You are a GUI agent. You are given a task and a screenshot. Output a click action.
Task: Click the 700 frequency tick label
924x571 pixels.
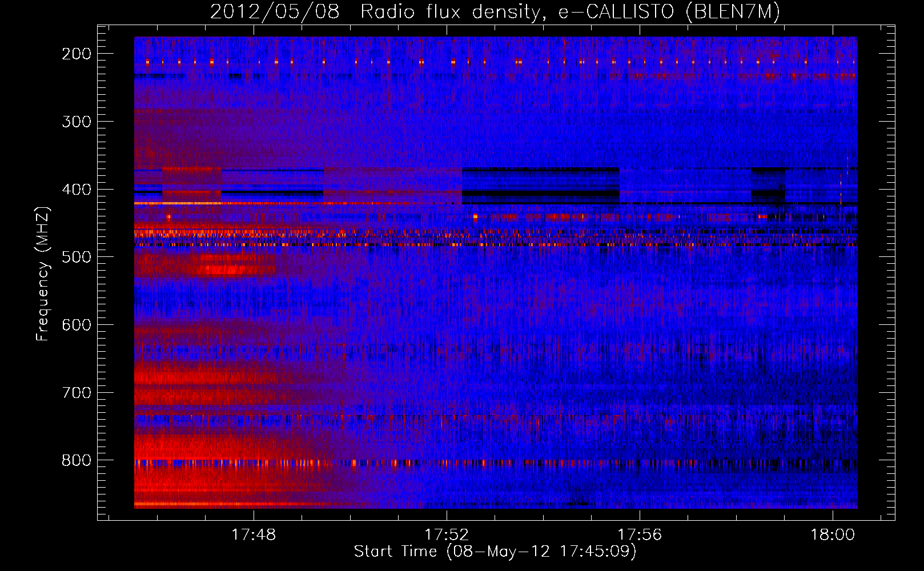[x=76, y=393]
